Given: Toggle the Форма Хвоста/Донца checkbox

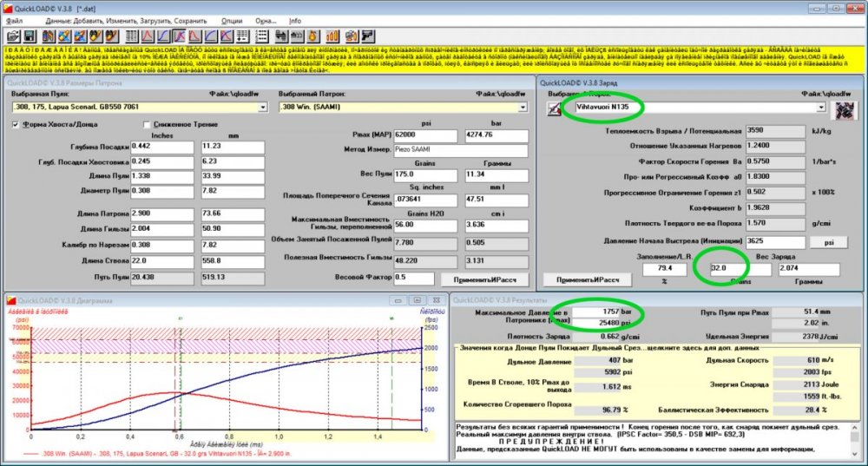Looking at the screenshot, I should [x=16, y=124].
